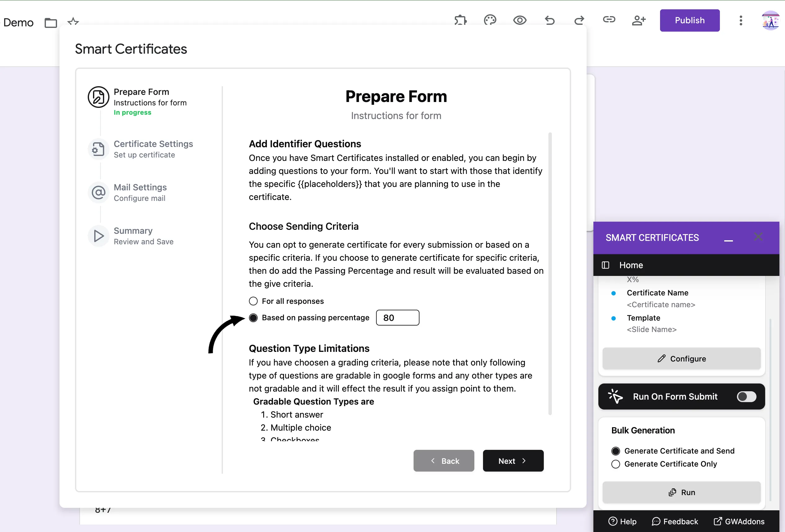The height and width of the screenshot is (532, 785).
Task: Click the instructions panel scrollbar
Action: 550,274
